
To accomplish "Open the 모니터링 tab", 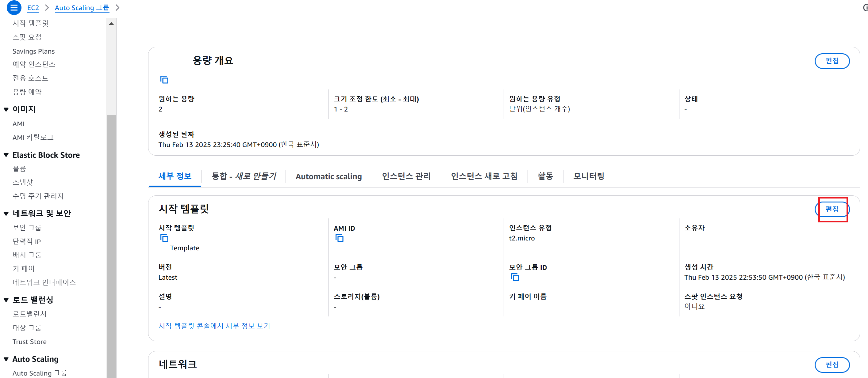I will coord(588,176).
